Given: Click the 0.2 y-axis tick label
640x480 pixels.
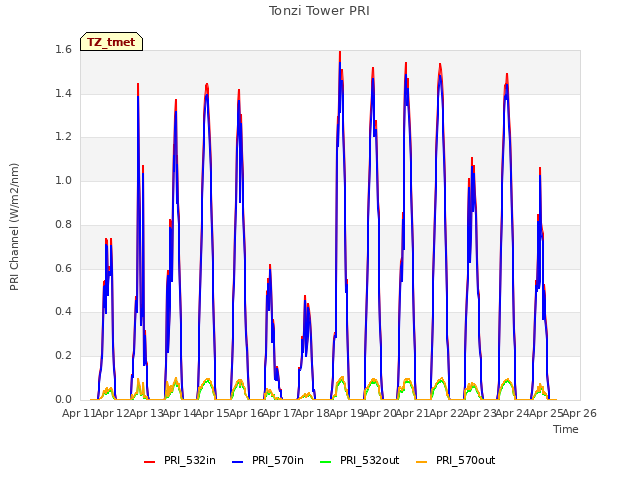Looking at the screenshot, I should pyautogui.click(x=63, y=356).
